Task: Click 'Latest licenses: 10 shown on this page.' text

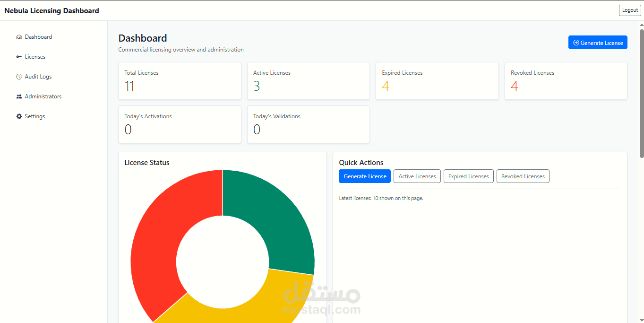Action: (x=381, y=198)
